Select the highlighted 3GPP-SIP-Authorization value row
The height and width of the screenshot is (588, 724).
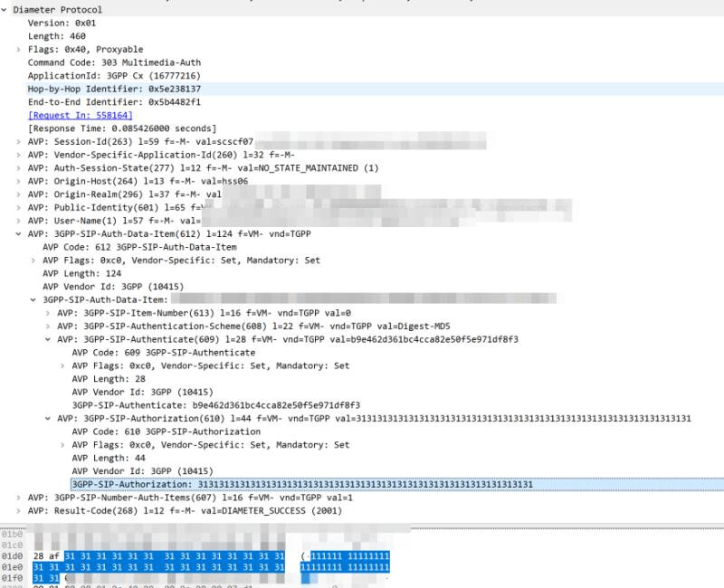[302, 485]
